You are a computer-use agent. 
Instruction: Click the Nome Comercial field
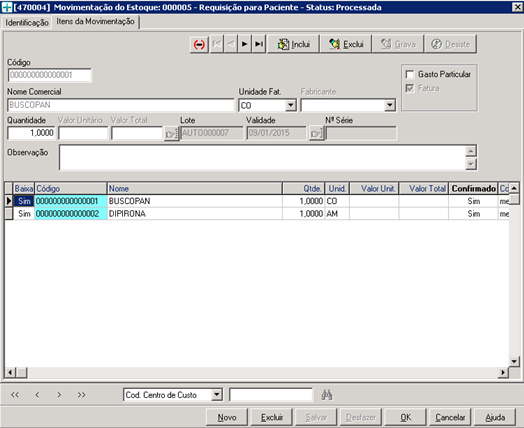[x=121, y=105]
